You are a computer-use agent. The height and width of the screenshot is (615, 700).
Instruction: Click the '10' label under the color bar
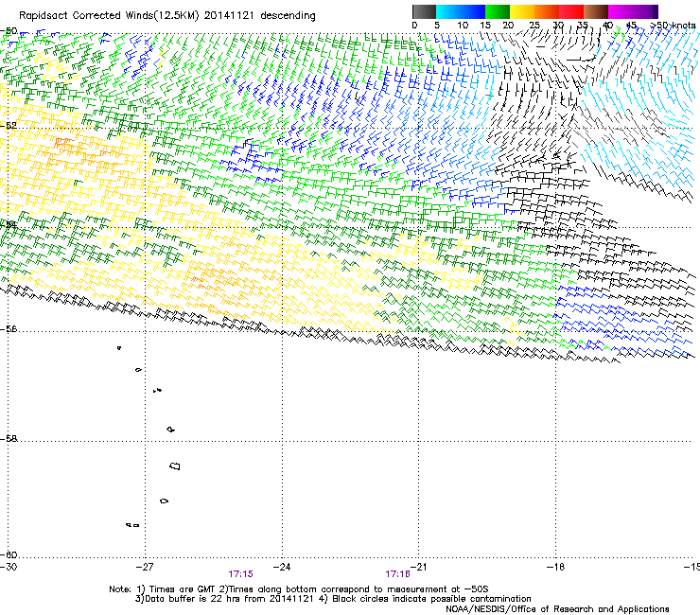[463, 26]
